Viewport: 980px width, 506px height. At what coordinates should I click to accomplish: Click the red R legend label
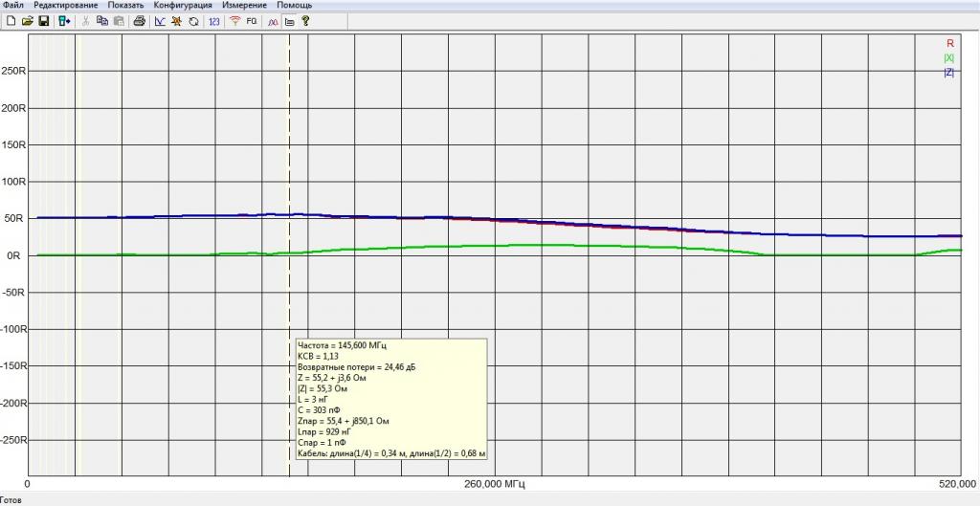950,44
